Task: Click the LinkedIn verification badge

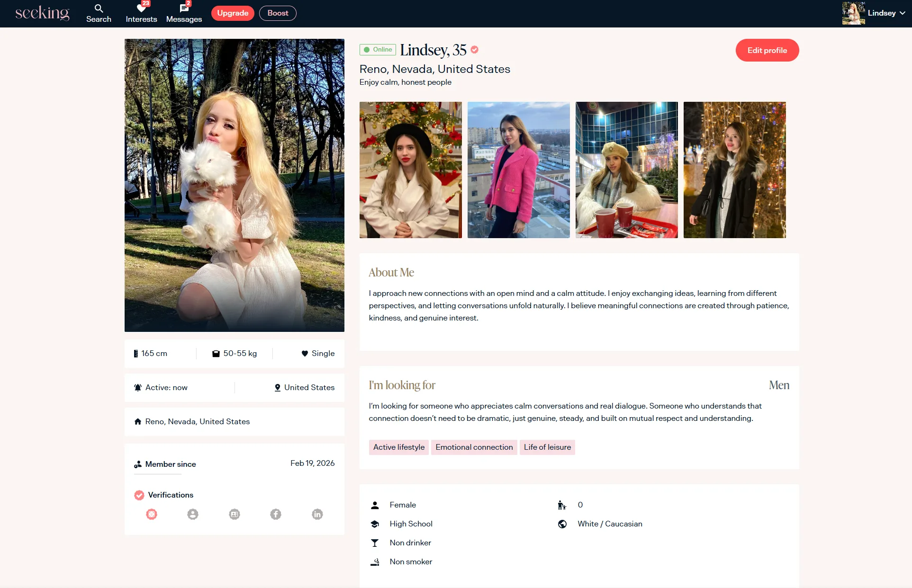Action: (317, 514)
